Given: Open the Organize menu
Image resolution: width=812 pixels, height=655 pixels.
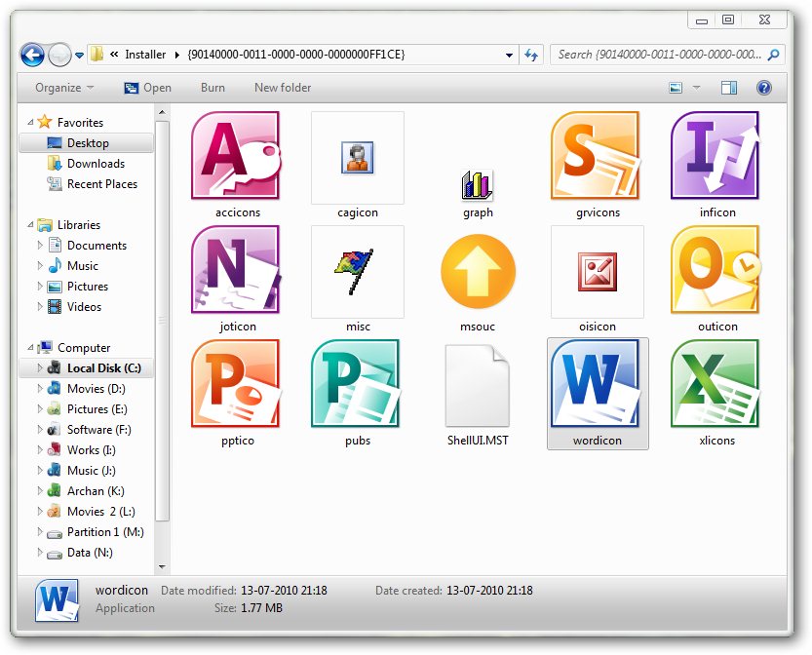Looking at the screenshot, I should [x=60, y=88].
